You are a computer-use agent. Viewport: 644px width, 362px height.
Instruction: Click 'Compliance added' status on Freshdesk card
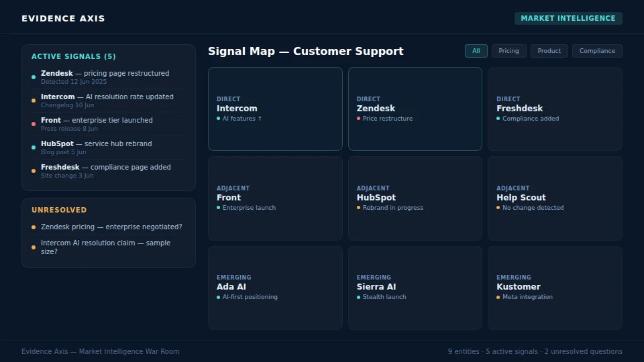coord(528,118)
